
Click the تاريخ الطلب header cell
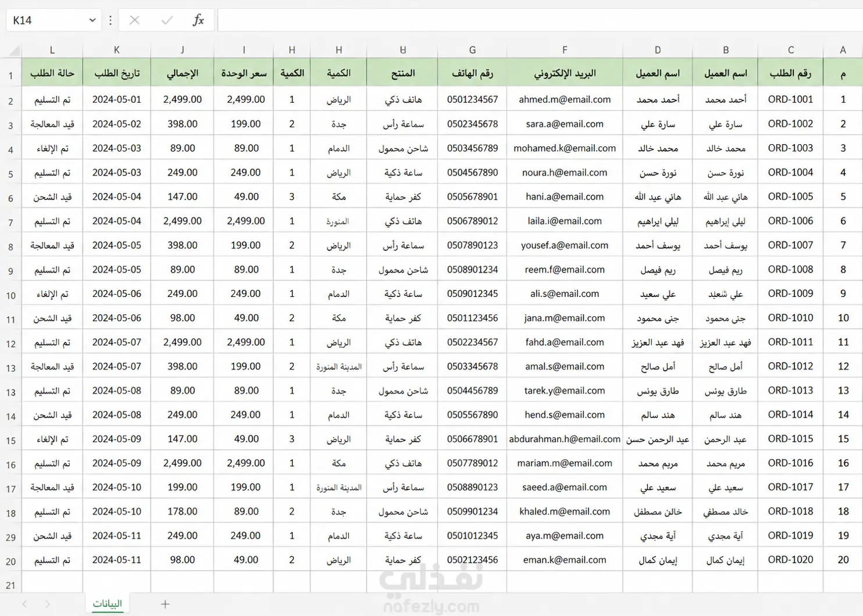coord(117,73)
